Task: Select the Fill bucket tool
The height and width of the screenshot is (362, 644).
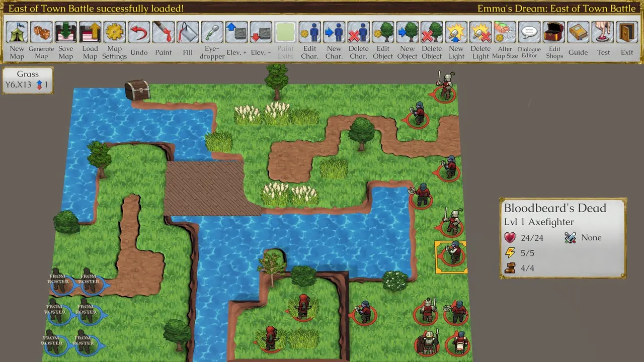Action: pos(188,32)
